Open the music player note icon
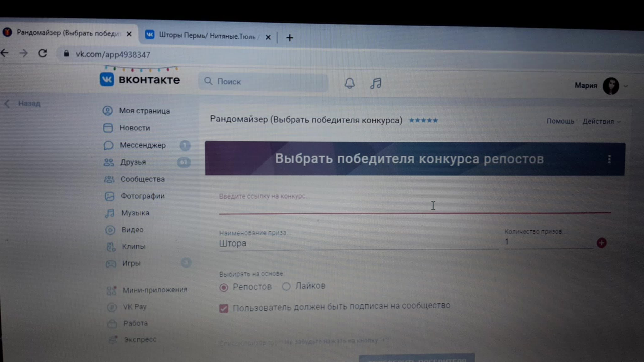The image size is (644, 362). coord(376,83)
